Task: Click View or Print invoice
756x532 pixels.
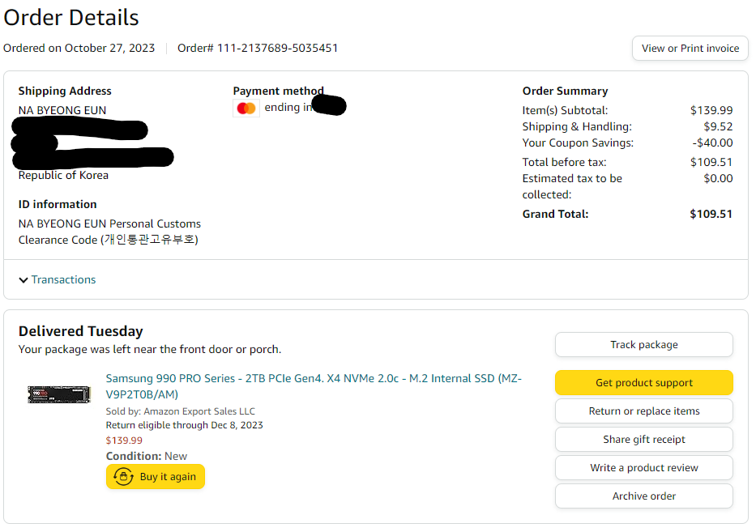Action: click(x=690, y=48)
